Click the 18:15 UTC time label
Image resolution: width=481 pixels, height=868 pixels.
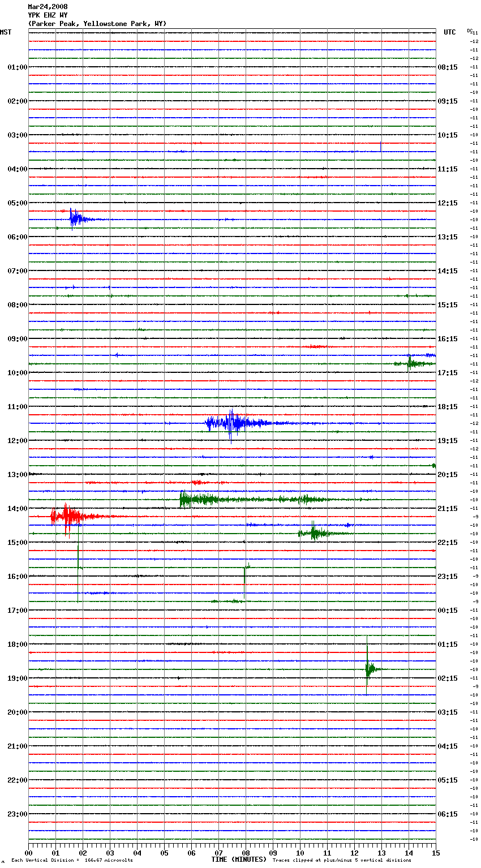448,407
